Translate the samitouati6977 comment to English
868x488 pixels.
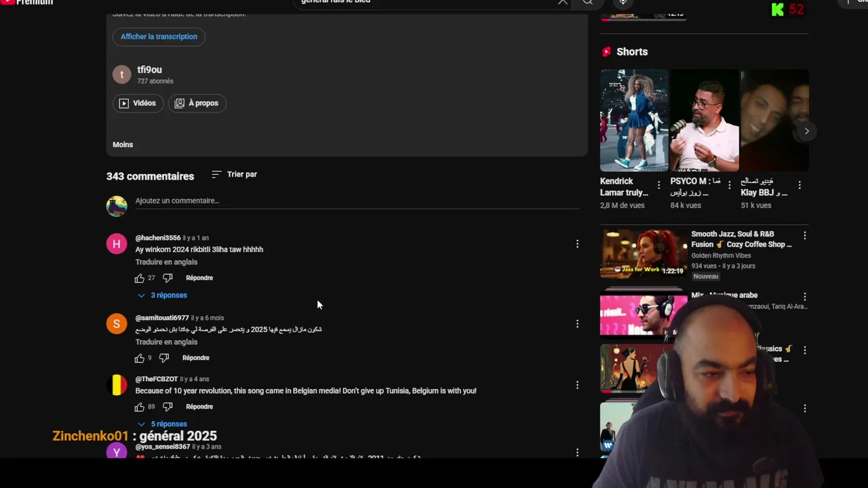[x=166, y=342]
